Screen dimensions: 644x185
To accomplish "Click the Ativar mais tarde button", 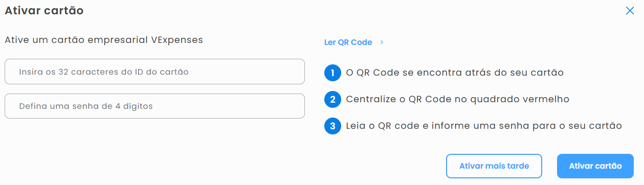I will pos(494,166).
